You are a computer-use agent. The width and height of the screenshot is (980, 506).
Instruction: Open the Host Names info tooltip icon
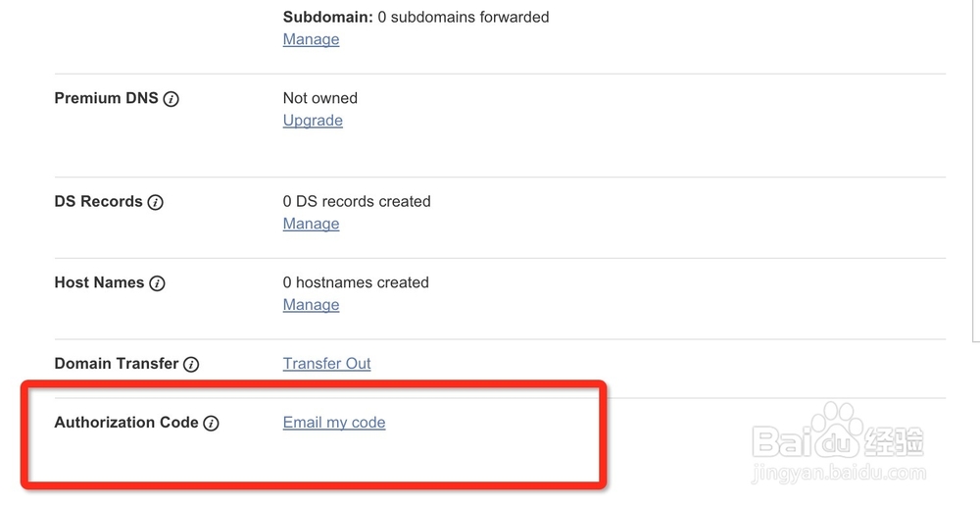(157, 283)
